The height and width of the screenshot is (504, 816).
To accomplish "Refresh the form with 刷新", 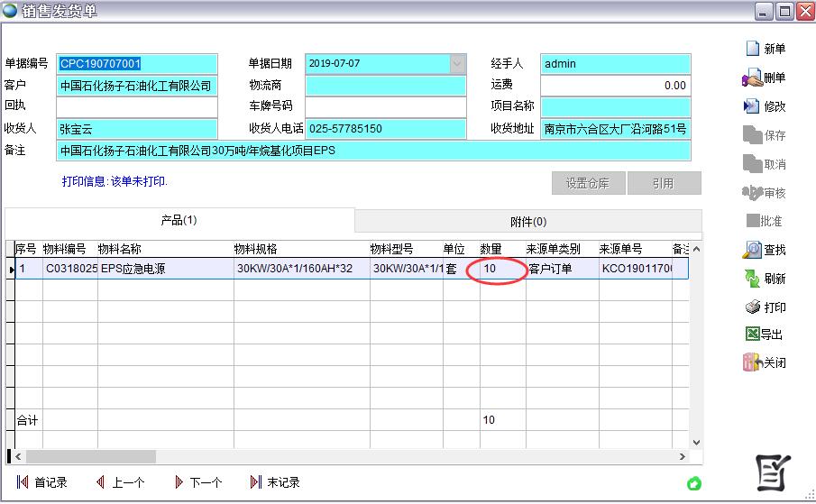I will click(x=753, y=279).
